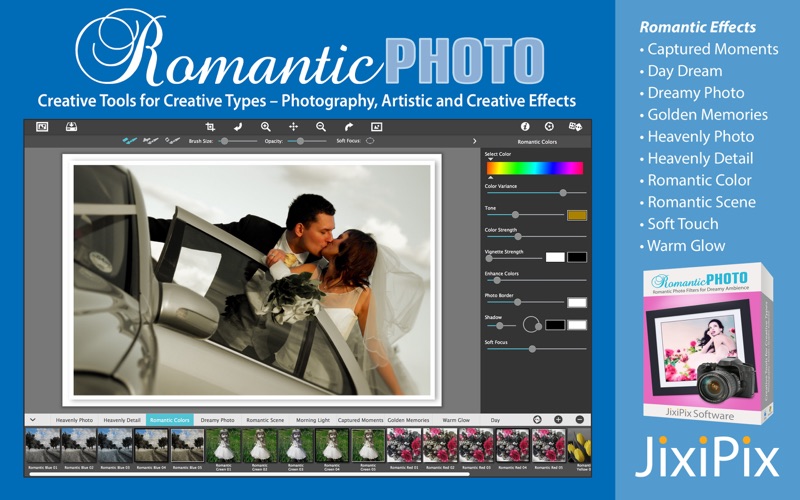Zoom in with the plus magnifier
Image resolution: width=800 pixels, height=500 pixels.
point(265,127)
